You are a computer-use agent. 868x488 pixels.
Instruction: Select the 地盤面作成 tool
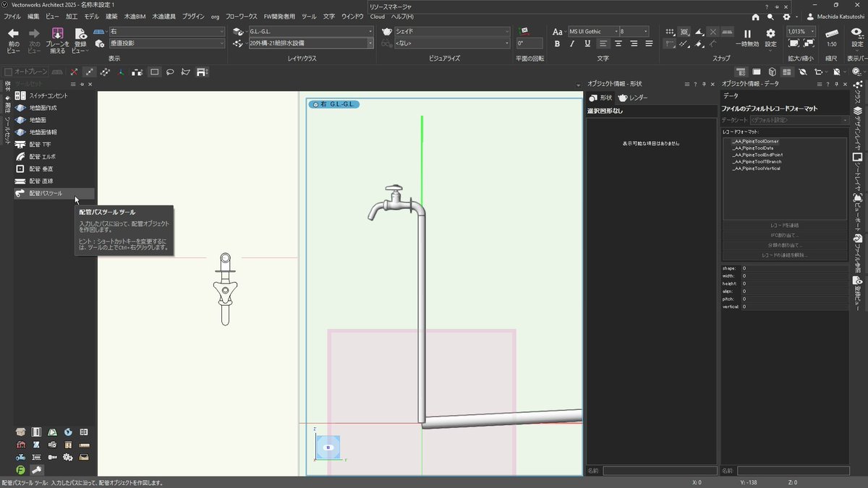tap(43, 107)
